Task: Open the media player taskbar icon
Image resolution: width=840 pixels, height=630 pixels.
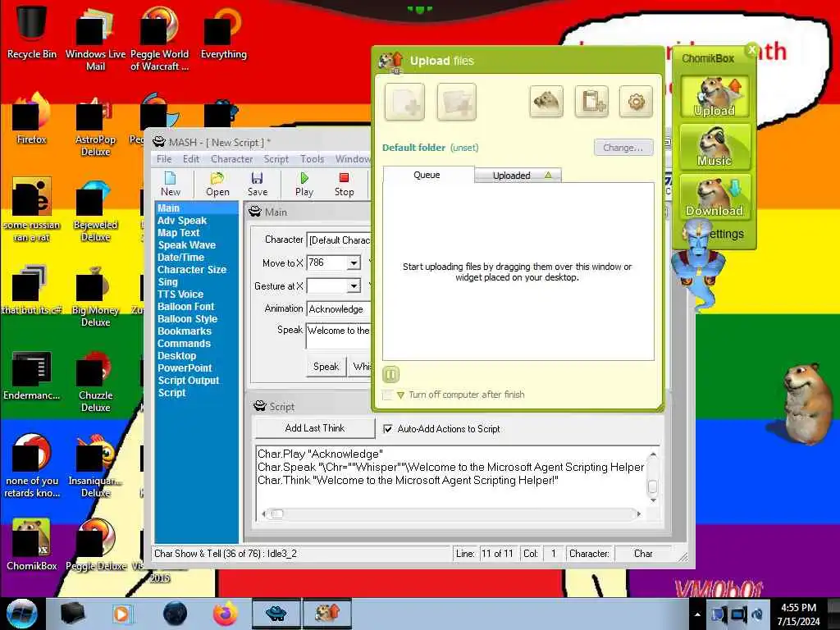Action: (x=121, y=614)
